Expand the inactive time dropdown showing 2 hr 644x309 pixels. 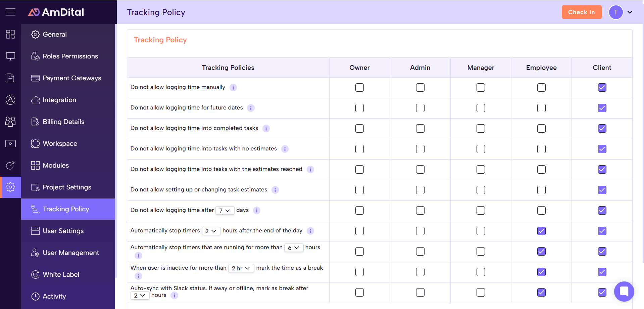pos(241,268)
